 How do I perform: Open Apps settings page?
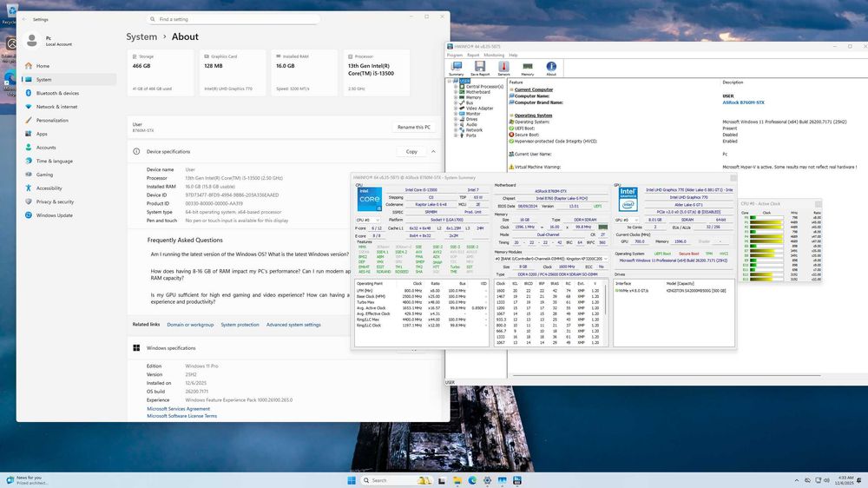click(69, 134)
